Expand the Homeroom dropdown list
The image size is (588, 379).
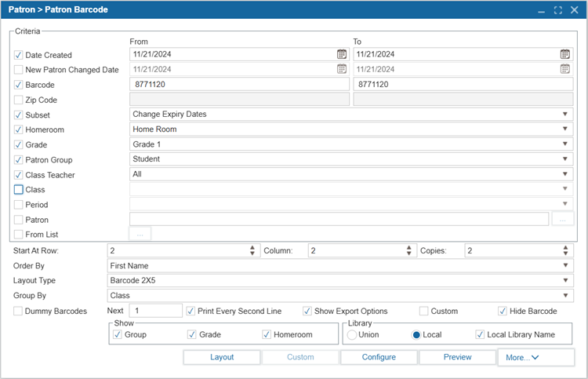point(351,129)
